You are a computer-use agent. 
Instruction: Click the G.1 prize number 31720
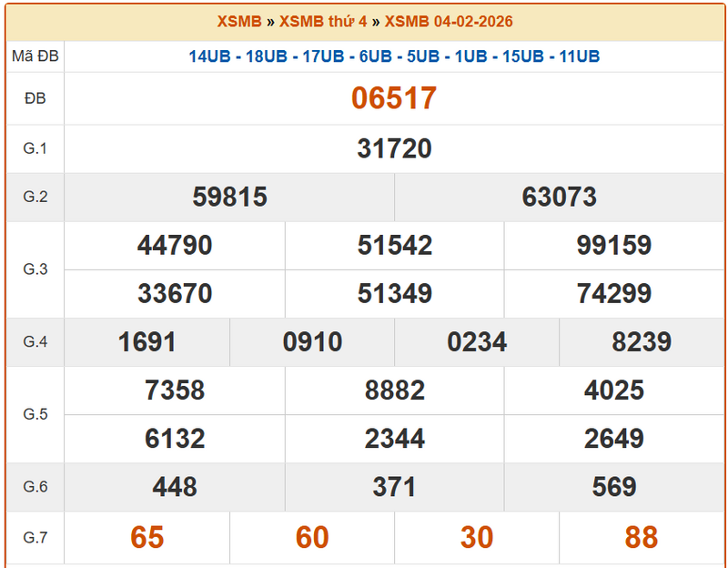(x=394, y=149)
